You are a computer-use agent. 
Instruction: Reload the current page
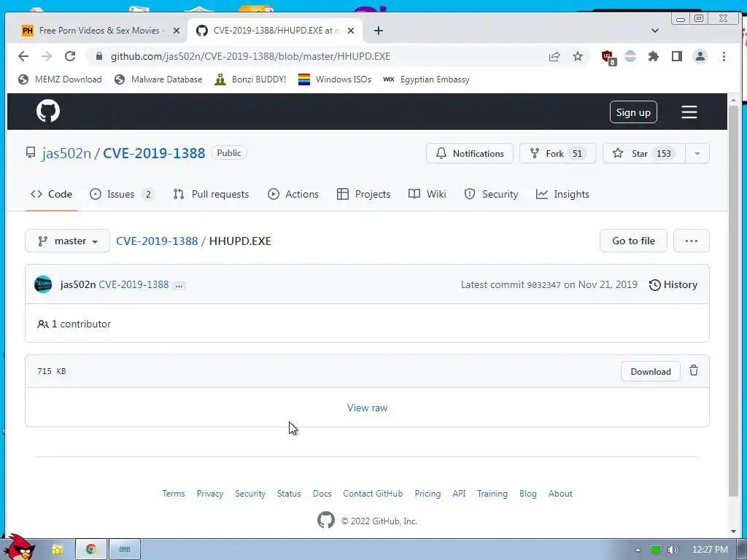coord(70,56)
